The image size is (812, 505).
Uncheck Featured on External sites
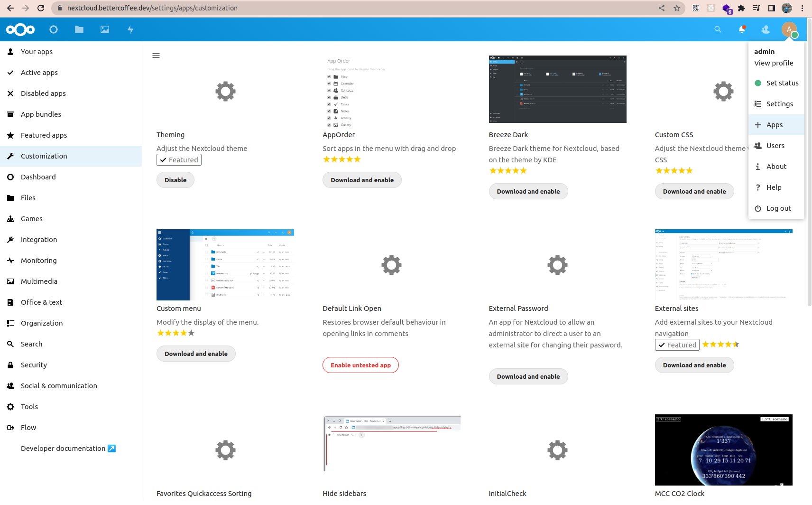tap(677, 345)
